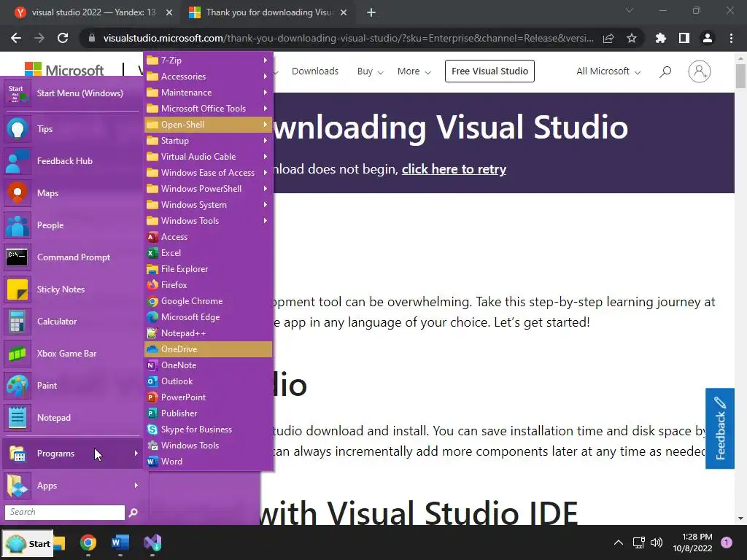
Task: Expand the 7-Zip folder submenu
Action: pos(208,61)
